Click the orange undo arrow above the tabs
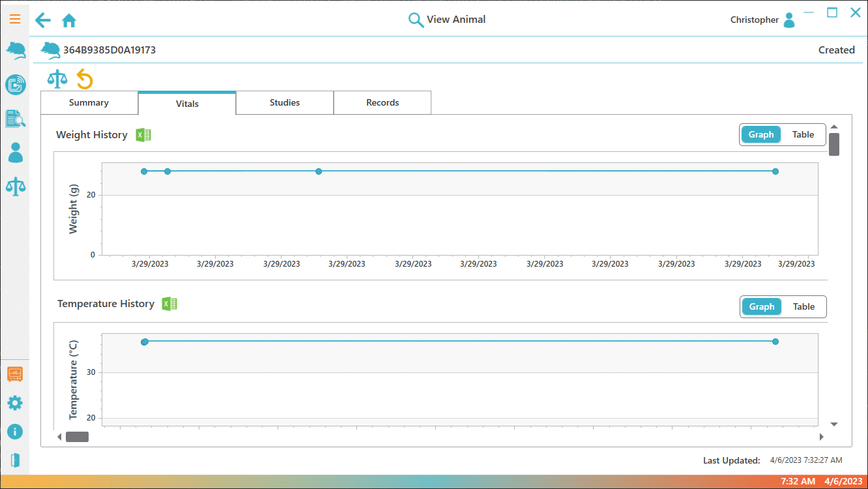The width and height of the screenshot is (868, 489). click(x=85, y=79)
